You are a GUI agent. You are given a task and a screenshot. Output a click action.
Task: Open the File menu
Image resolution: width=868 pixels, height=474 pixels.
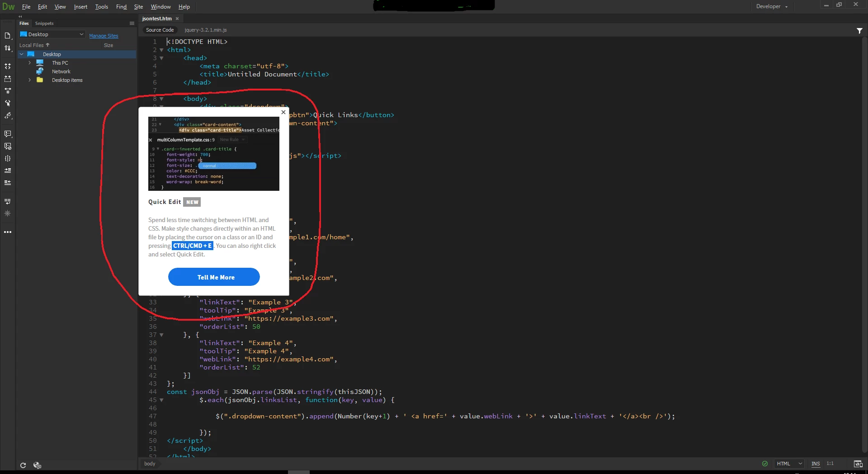[x=26, y=7]
